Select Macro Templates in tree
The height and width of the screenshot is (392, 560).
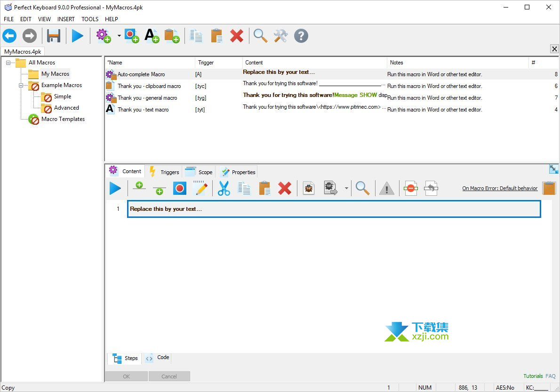click(x=63, y=119)
